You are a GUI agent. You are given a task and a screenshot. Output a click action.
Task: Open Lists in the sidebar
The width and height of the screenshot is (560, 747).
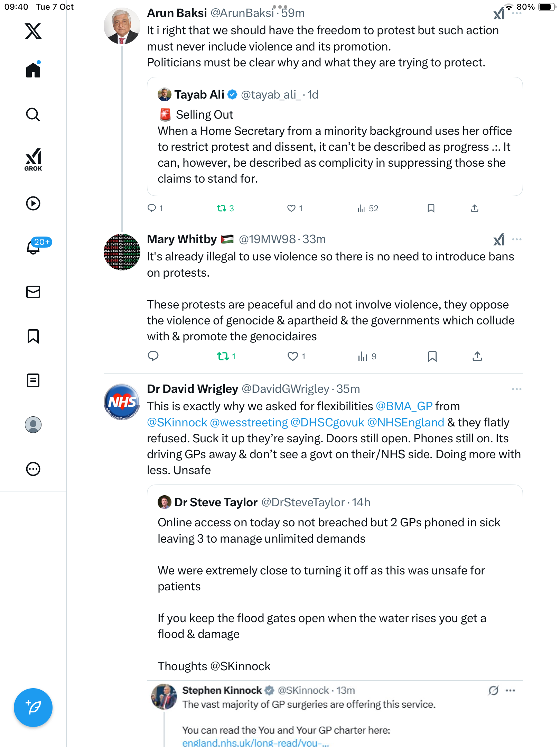[33, 380]
